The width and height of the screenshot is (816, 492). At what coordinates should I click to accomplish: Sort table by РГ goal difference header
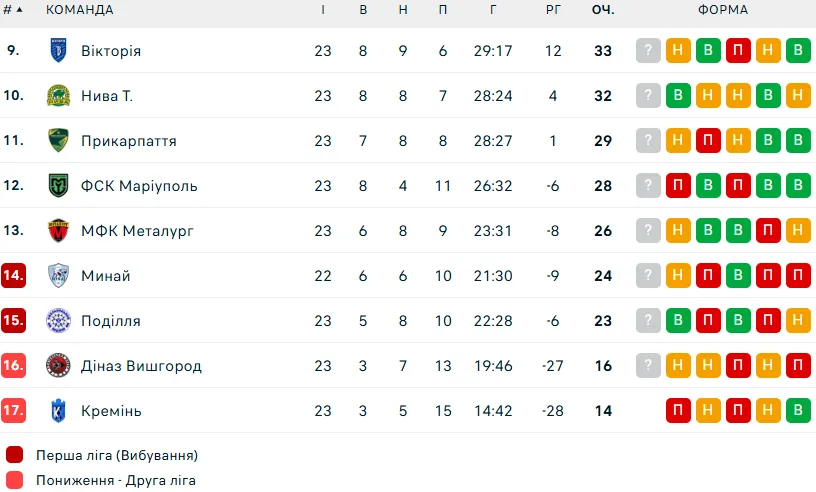553,10
